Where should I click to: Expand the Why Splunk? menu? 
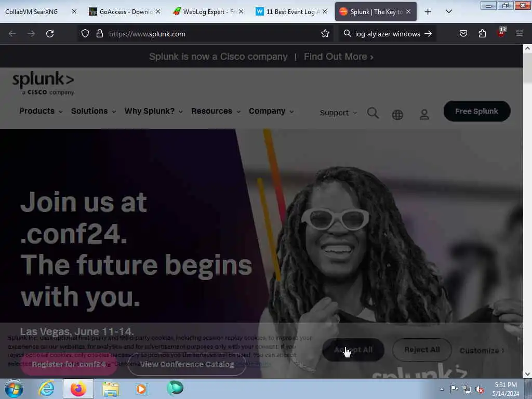point(153,111)
